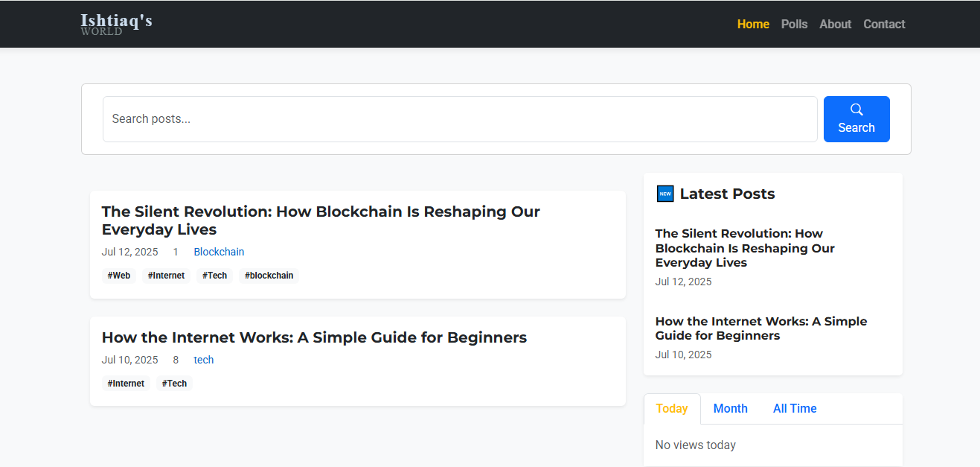Open the How the Internet Works post from the main list
This screenshot has width=980, height=467.
[314, 337]
